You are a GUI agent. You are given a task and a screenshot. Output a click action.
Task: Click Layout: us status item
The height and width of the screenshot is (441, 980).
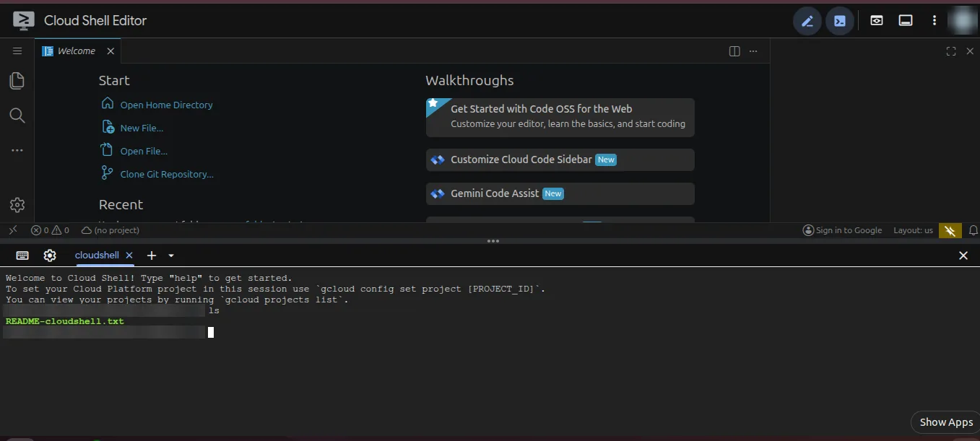[x=914, y=230]
